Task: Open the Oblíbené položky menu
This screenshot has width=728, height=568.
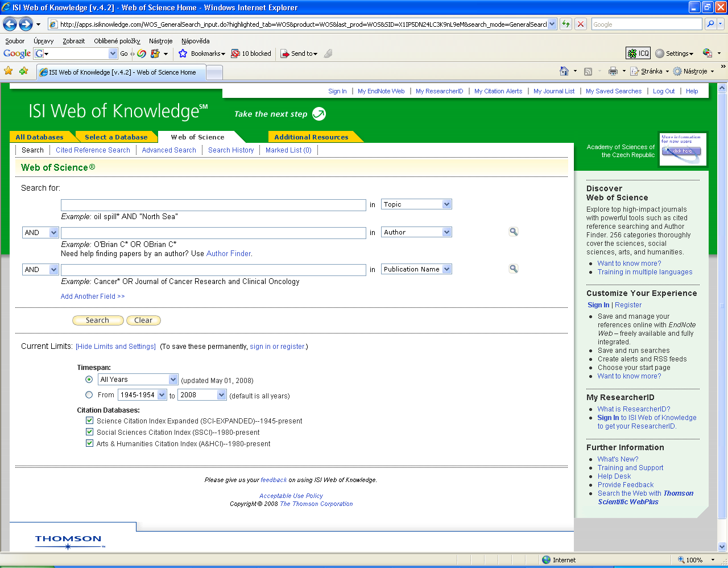Action: click(x=117, y=41)
